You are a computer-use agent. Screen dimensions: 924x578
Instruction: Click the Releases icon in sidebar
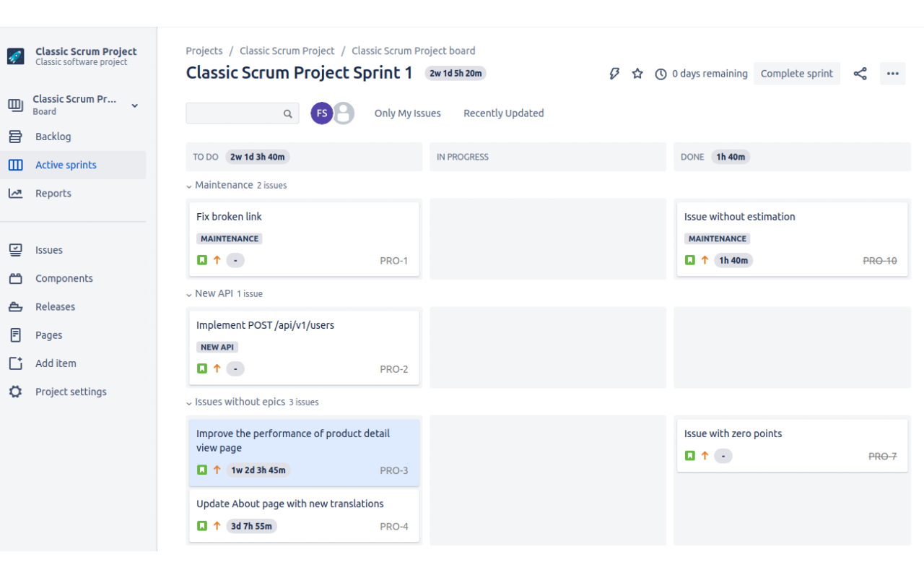pos(16,306)
